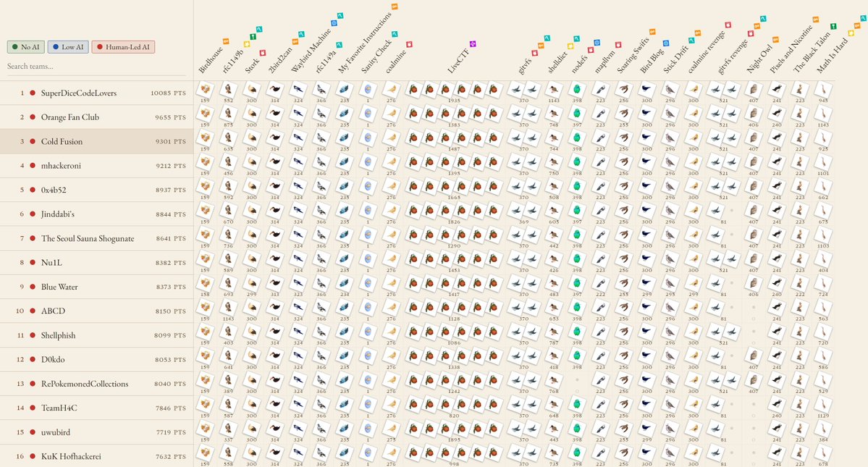Open Cold Fusion's Soaring Swifts icon
The image size is (868, 467).
[x=624, y=138]
